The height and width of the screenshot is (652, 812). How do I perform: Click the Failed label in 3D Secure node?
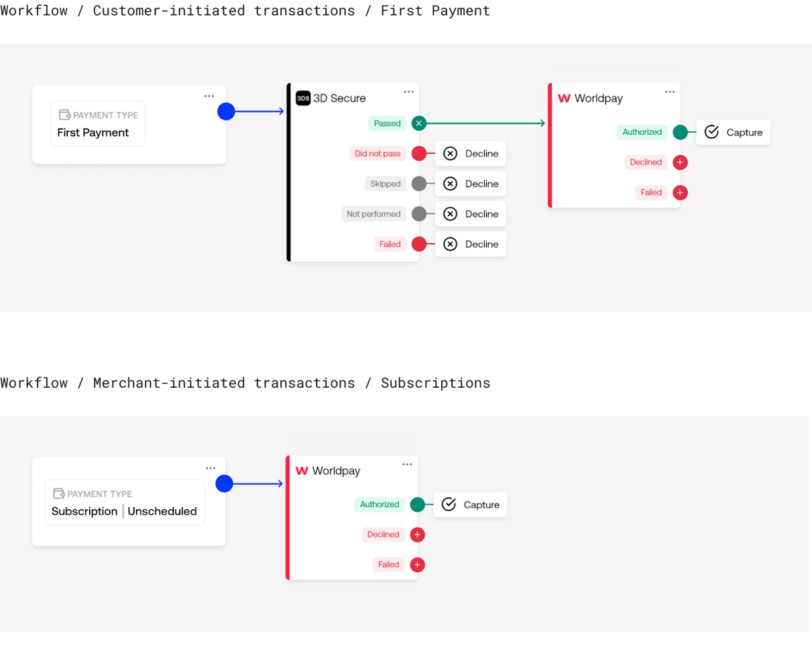coord(390,244)
